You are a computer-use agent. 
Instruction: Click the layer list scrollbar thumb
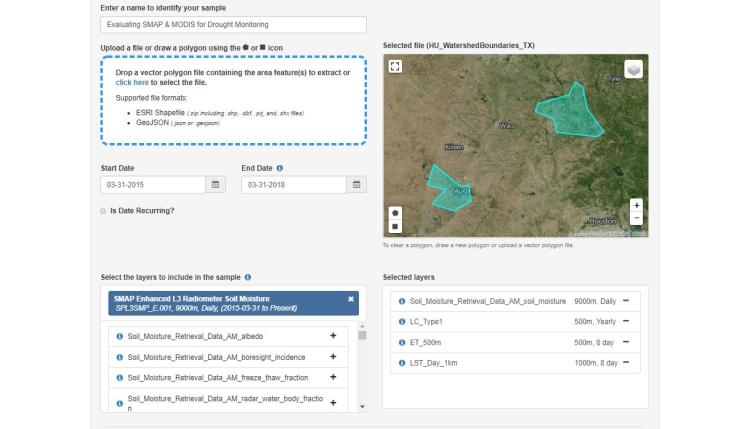click(x=362, y=335)
